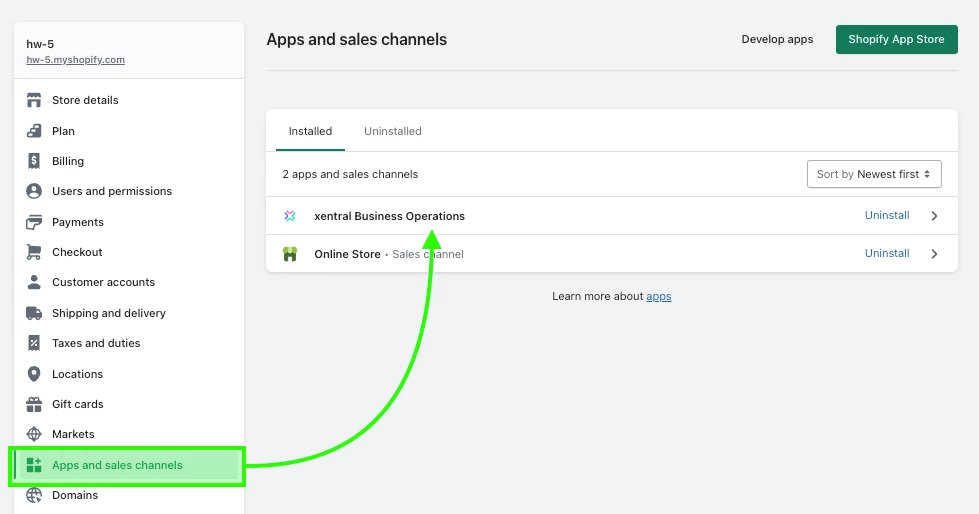
Task: Click the '2 apps and sales channels' count text
Action: click(x=350, y=174)
